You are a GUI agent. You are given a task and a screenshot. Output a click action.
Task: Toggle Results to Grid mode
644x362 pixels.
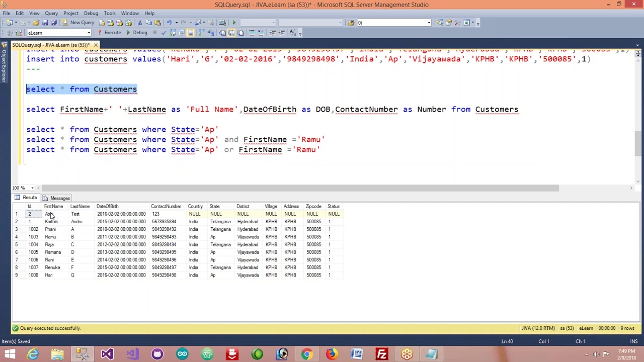[231, 33]
